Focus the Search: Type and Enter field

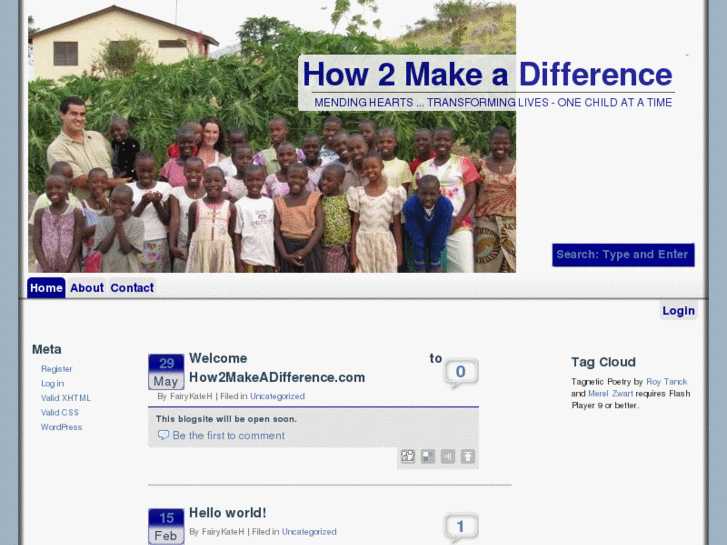tap(623, 255)
